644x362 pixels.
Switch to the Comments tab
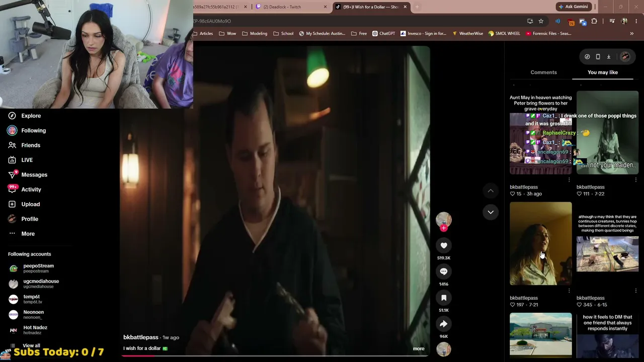point(543,72)
